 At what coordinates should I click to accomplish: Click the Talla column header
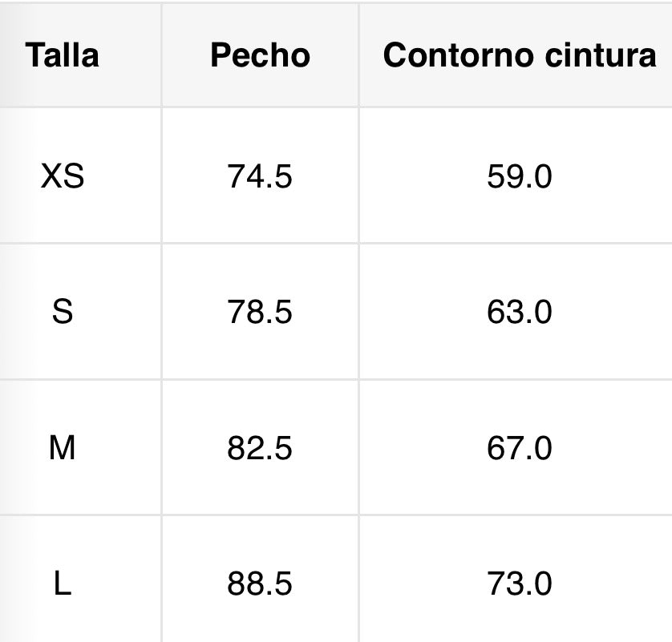point(62,55)
